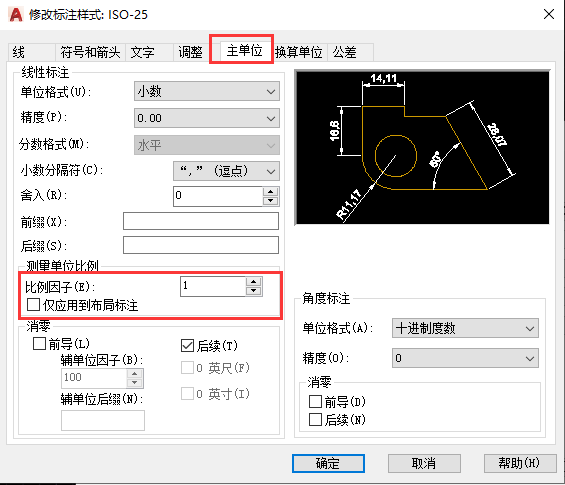Uncheck the 后续(T) checkbox
Screen dimensions: 565x485
(187, 346)
